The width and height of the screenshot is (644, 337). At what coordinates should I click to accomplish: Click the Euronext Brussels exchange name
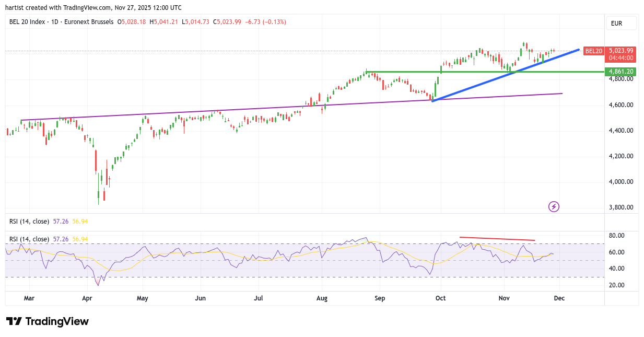pyautogui.click(x=89, y=22)
